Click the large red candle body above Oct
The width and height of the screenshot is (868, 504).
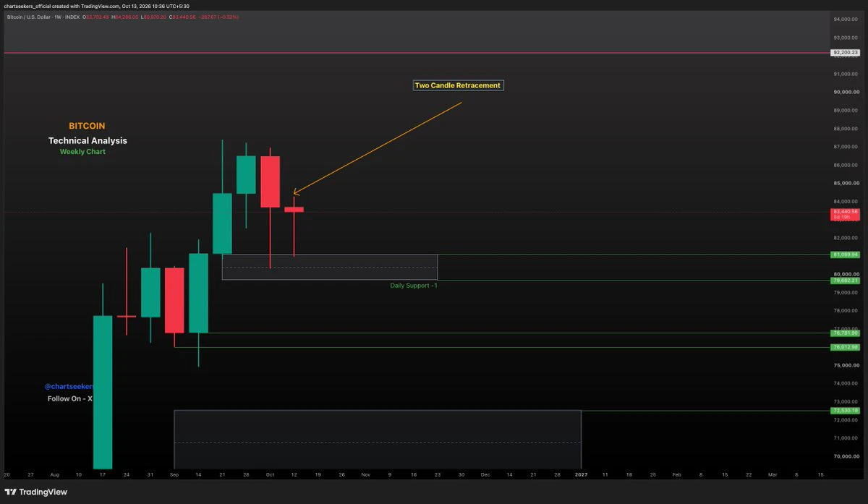coord(271,181)
